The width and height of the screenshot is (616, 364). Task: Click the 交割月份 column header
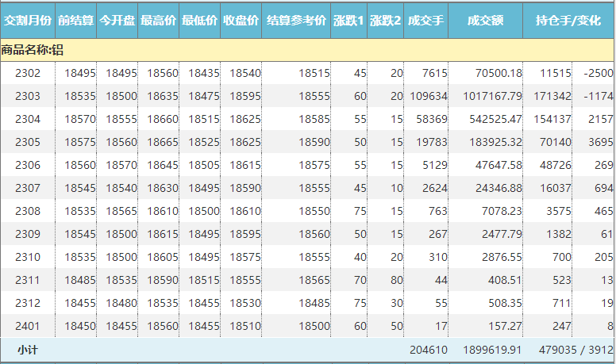[28, 20]
